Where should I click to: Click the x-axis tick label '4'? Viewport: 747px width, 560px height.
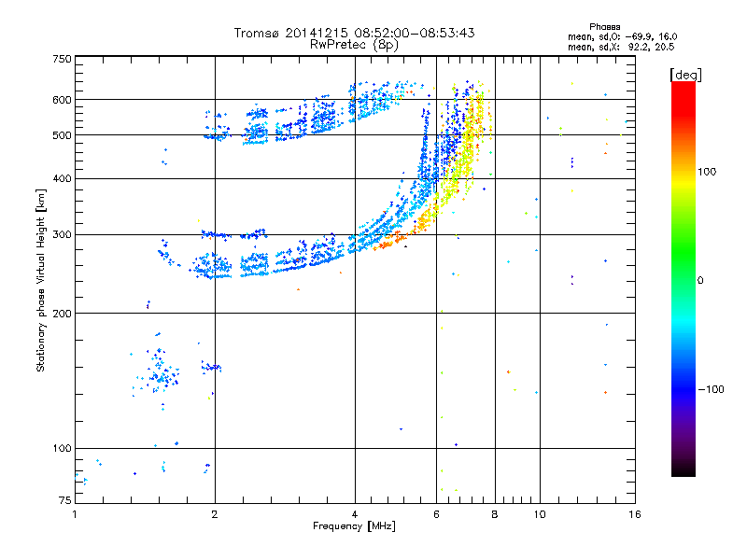click(x=355, y=514)
